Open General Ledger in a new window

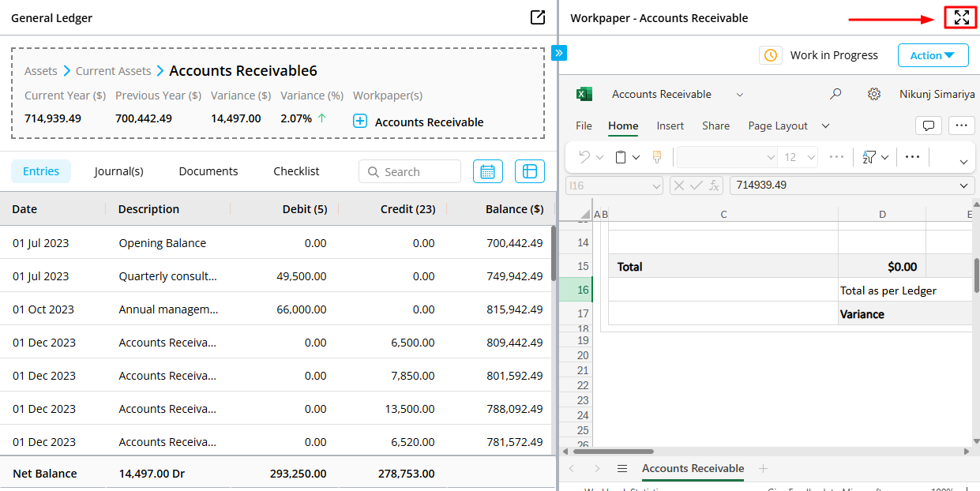point(538,17)
